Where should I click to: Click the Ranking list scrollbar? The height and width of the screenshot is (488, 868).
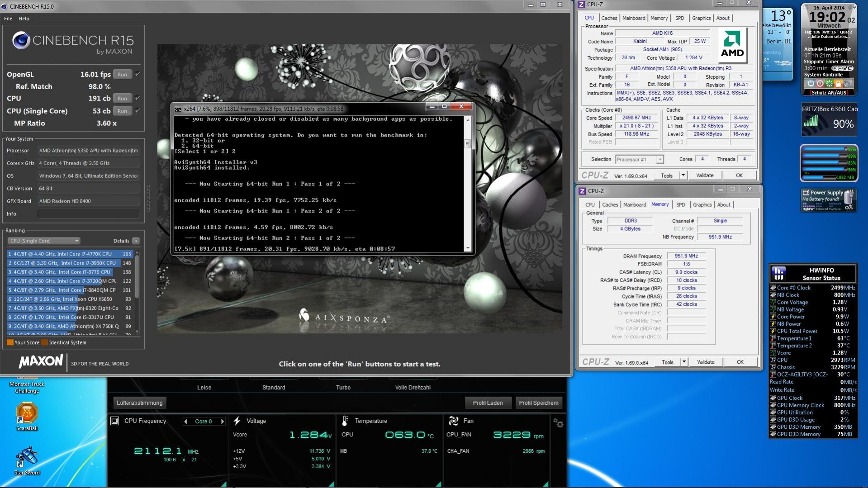tap(137, 292)
